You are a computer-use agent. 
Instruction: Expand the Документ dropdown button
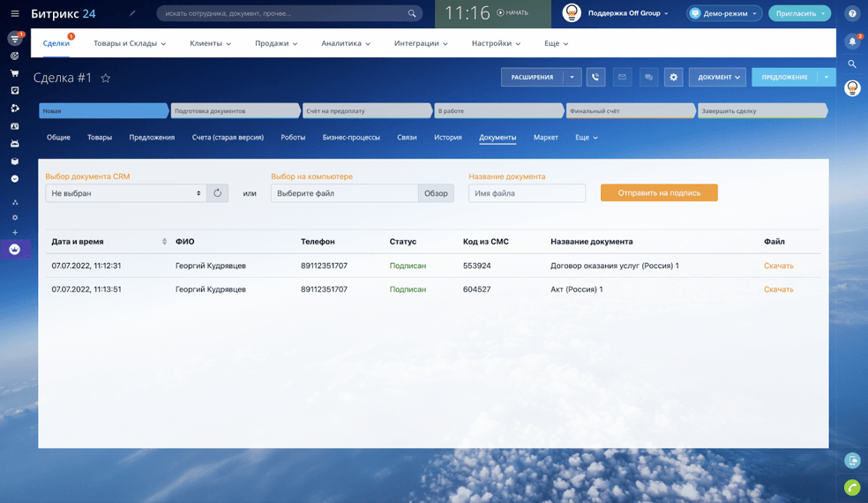(717, 78)
